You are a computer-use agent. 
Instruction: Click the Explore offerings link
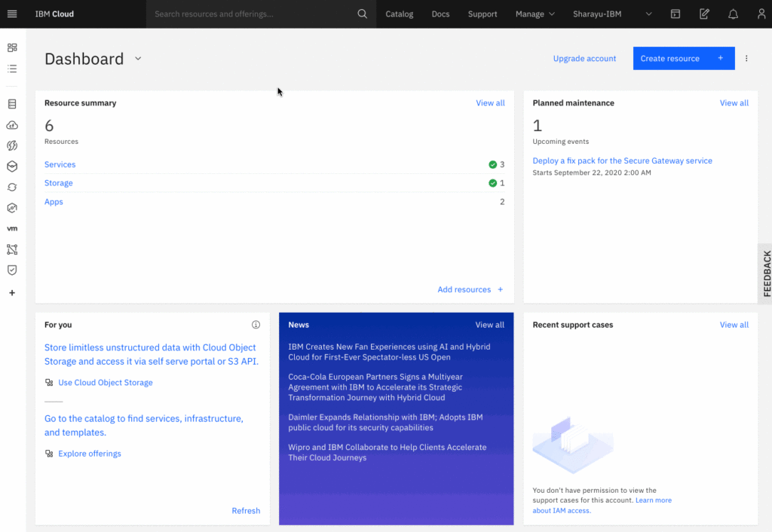90,454
